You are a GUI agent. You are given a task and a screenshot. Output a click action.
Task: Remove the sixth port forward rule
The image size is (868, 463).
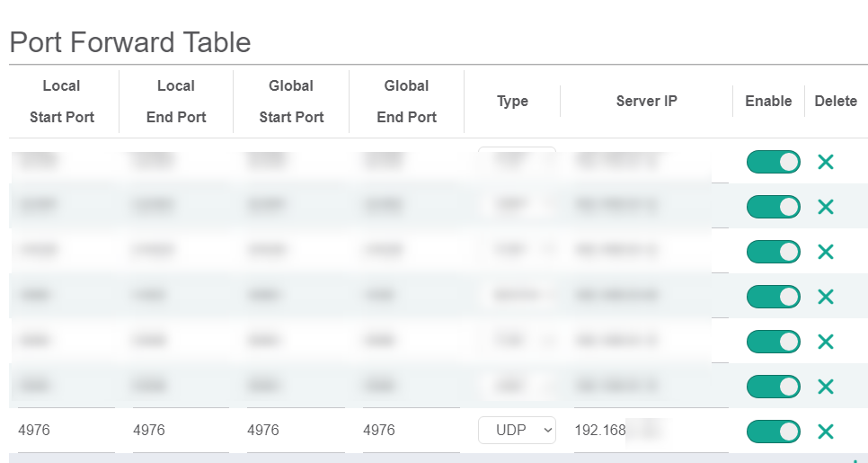click(825, 387)
